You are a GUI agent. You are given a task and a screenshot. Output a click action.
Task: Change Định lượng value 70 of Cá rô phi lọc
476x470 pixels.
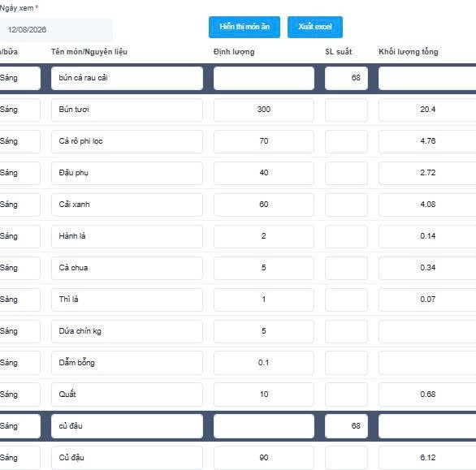[x=264, y=141]
